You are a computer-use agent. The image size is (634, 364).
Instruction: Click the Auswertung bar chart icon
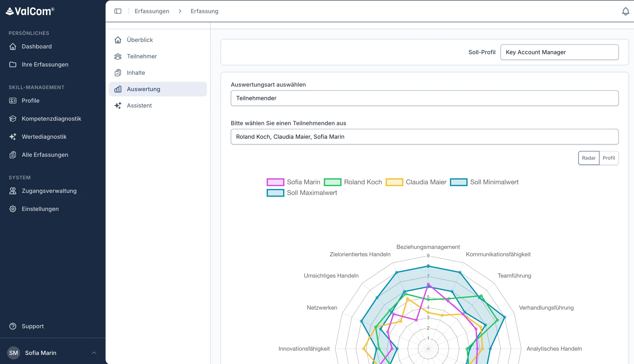(x=118, y=89)
